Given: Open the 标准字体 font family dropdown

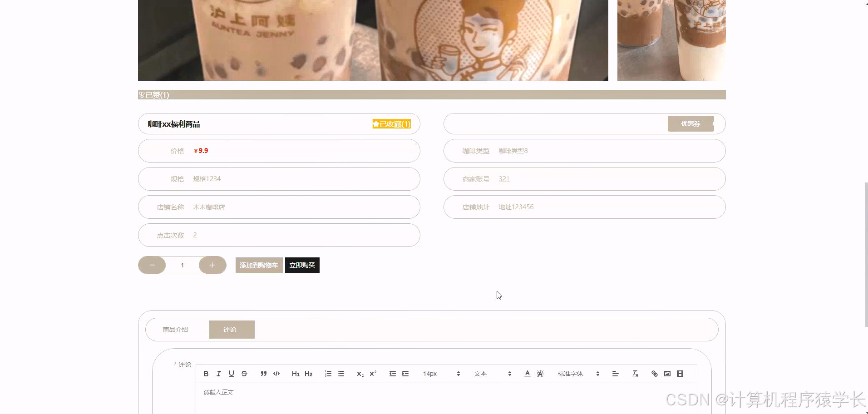Looking at the screenshot, I should (x=578, y=374).
